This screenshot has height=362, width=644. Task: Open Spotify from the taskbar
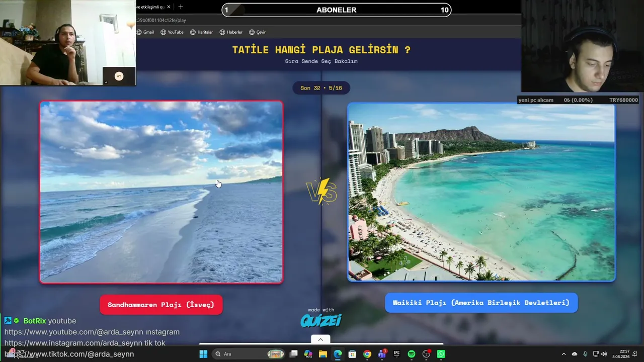click(x=412, y=354)
